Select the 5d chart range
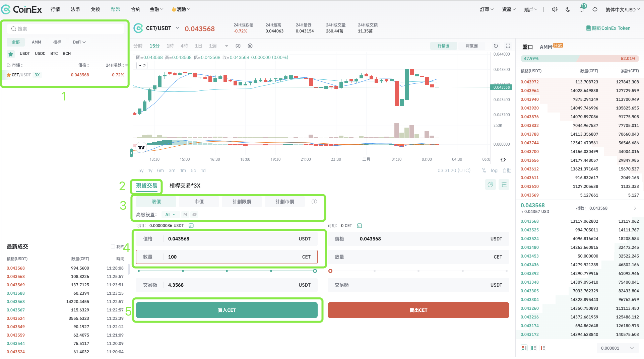This screenshot has height=359, width=644. tap(193, 170)
